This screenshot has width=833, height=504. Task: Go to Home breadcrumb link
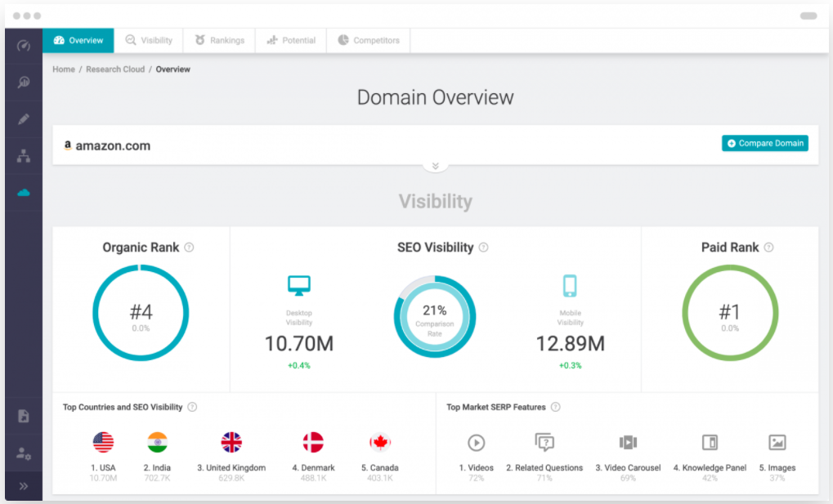[x=64, y=69]
